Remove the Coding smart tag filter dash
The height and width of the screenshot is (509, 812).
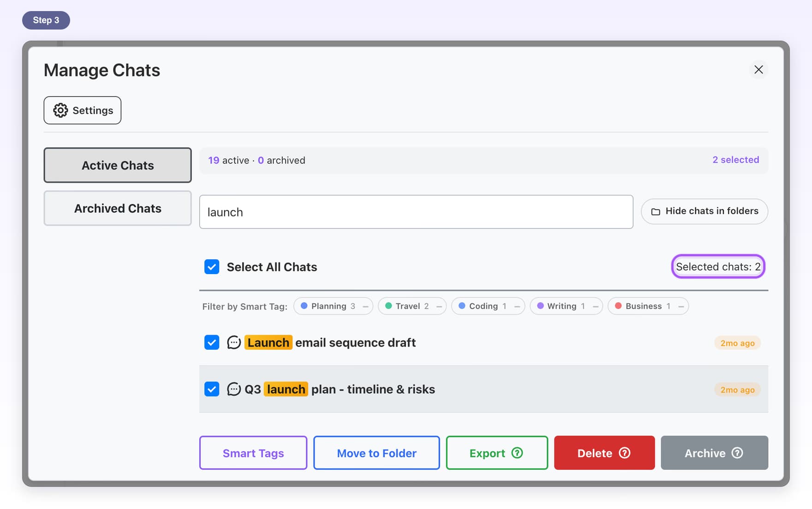pos(517,306)
